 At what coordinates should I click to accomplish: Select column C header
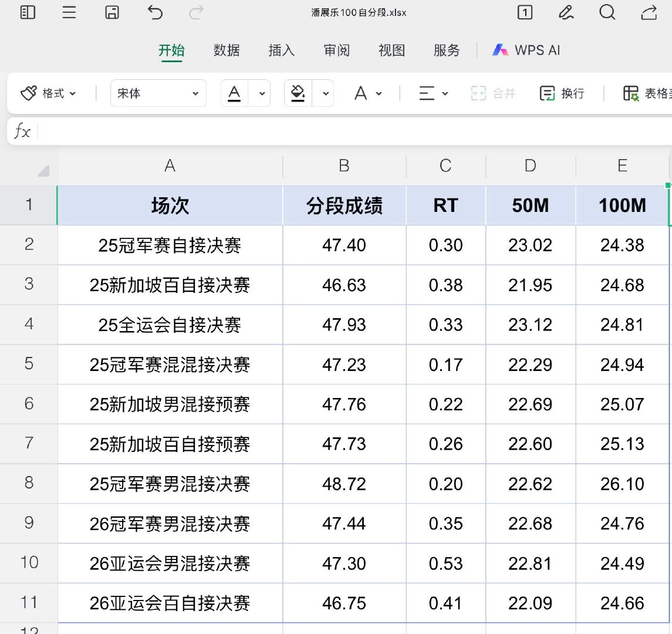pos(445,166)
